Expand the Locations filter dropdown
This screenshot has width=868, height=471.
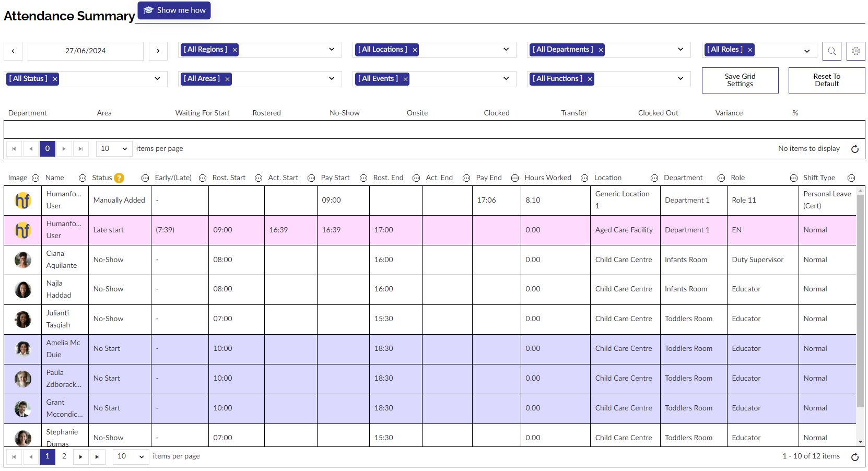pos(506,50)
